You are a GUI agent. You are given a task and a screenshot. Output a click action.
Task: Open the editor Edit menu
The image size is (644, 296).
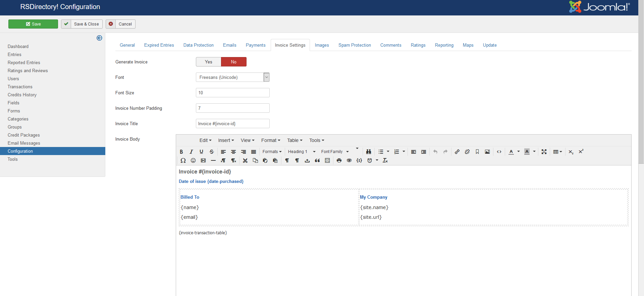(205, 140)
